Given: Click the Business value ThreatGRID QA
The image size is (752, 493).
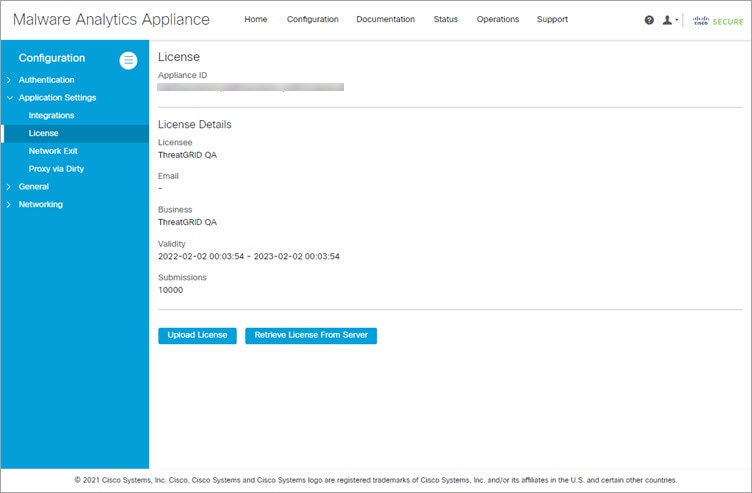Looking at the screenshot, I should pos(188,222).
